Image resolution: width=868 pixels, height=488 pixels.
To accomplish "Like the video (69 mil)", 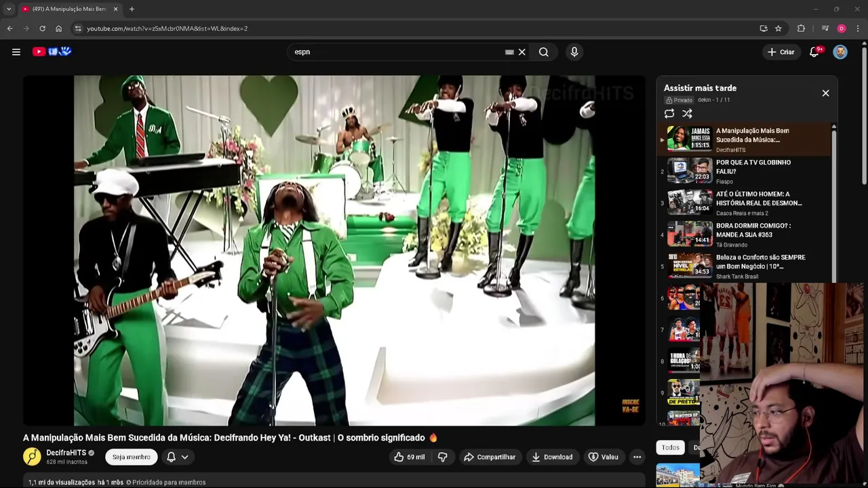I will 409,457.
